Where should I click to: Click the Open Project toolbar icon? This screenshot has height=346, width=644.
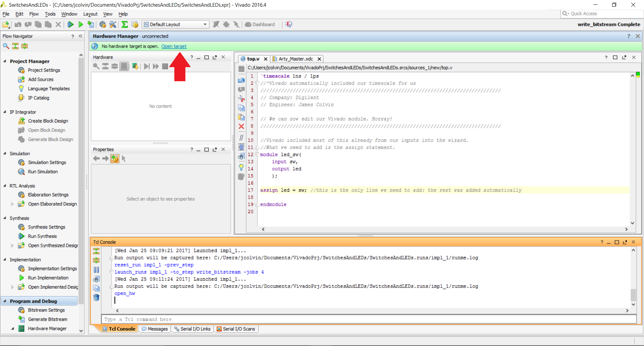(6, 24)
